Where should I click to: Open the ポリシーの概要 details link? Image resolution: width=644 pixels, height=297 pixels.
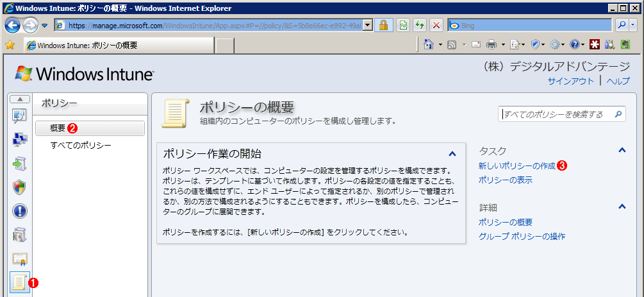[x=506, y=222]
